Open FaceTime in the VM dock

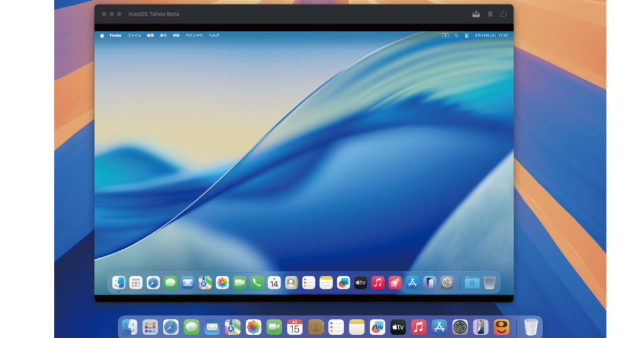[240, 283]
